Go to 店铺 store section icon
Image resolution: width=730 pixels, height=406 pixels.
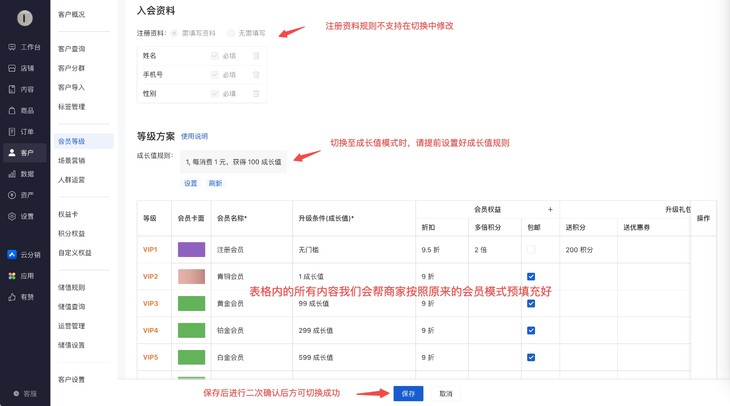pyautogui.click(x=24, y=68)
